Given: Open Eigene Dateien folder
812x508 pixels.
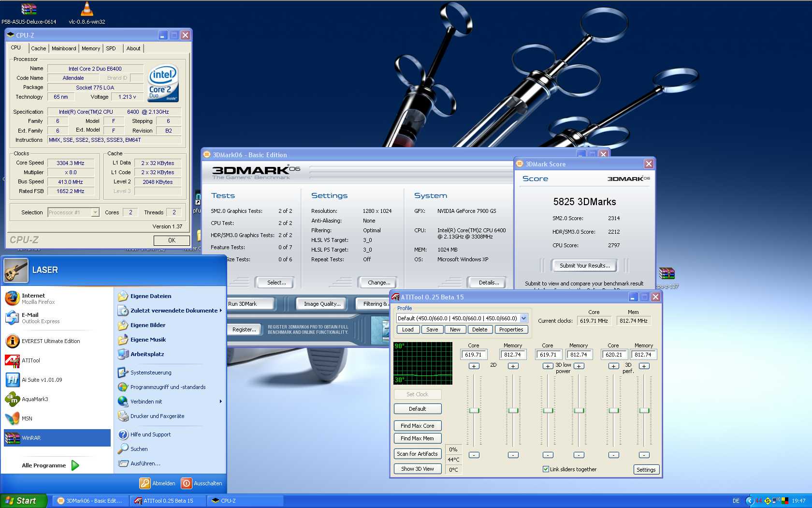Looking at the screenshot, I should click(150, 296).
